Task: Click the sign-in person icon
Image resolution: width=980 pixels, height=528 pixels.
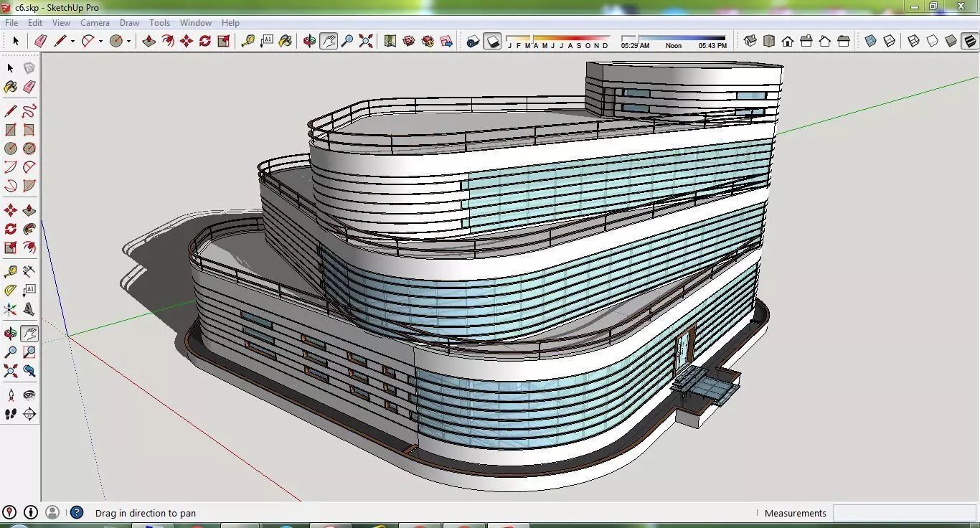Action: (52, 512)
